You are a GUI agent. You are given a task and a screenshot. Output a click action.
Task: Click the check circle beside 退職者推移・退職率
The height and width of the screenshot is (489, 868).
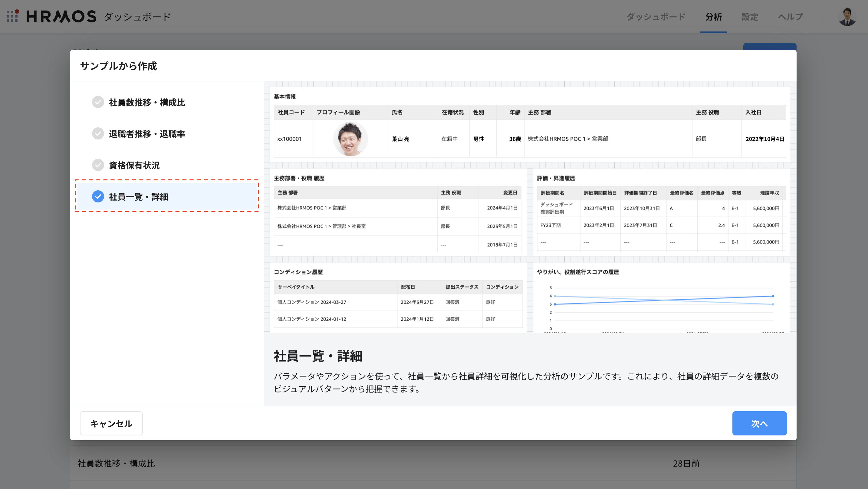tap(98, 134)
